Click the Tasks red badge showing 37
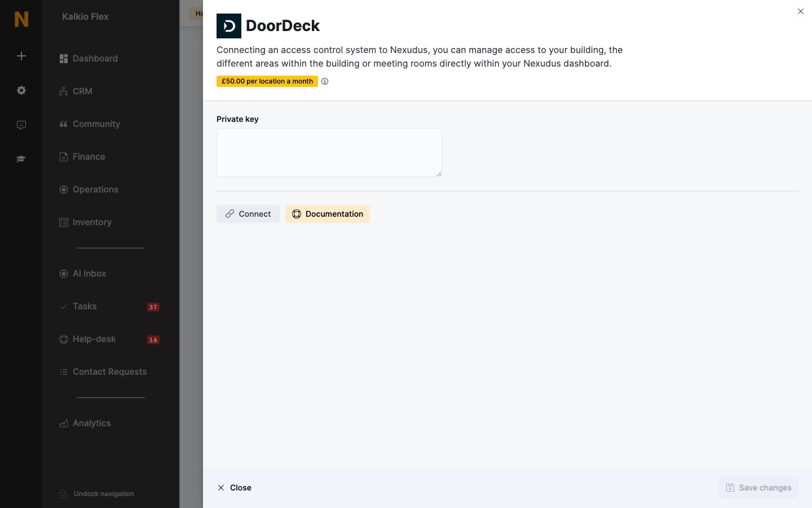The width and height of the screenshot is (812, 508). [x=153, y=307]
